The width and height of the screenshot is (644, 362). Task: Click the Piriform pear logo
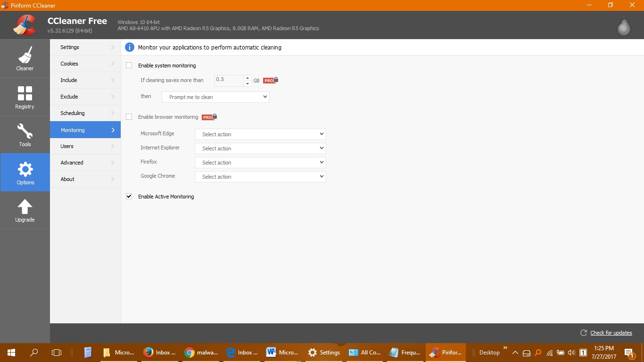(624, 26)
